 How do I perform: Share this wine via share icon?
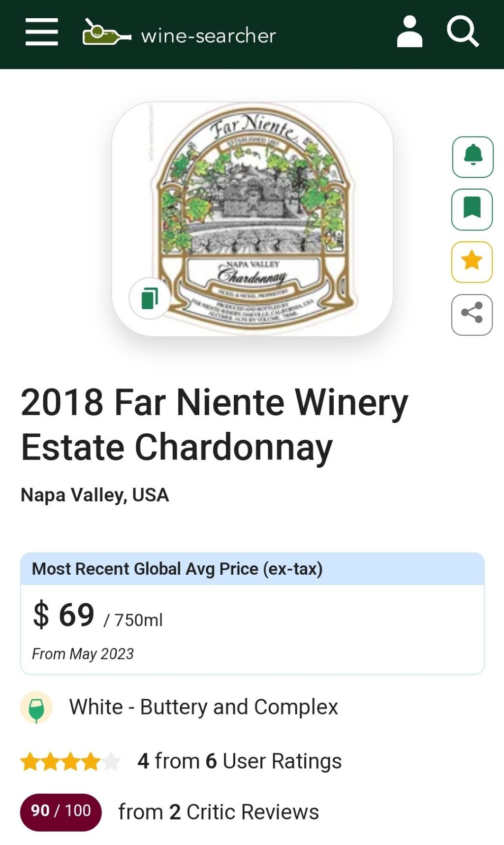point(472,315)
